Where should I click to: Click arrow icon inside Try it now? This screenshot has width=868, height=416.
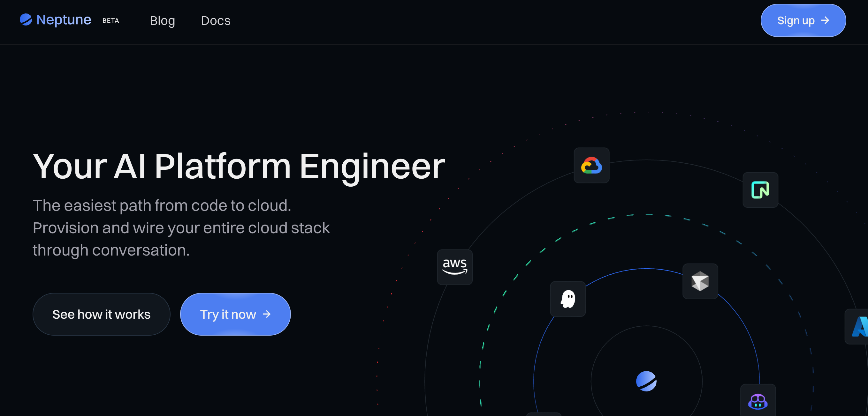coord(267,314)
